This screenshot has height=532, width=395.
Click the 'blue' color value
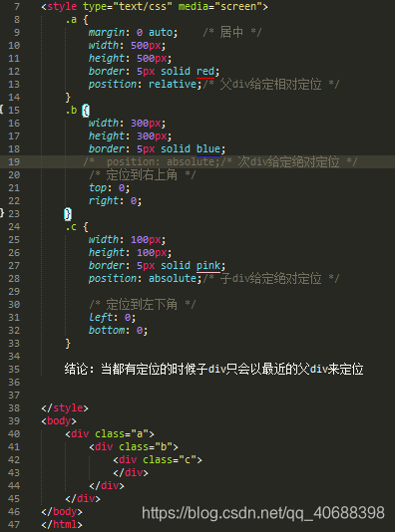[208, 149]
